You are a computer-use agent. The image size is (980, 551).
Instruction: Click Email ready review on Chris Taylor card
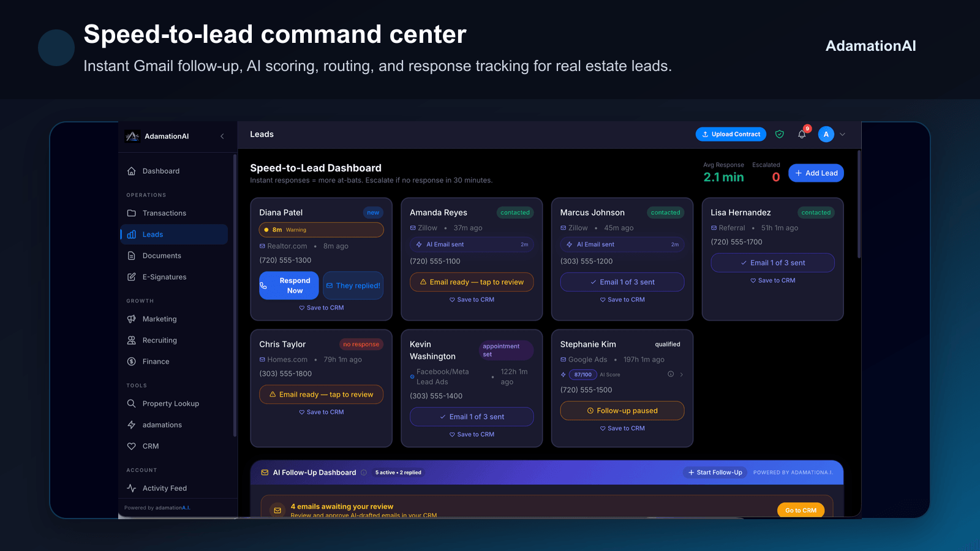(x=322, y=394)
